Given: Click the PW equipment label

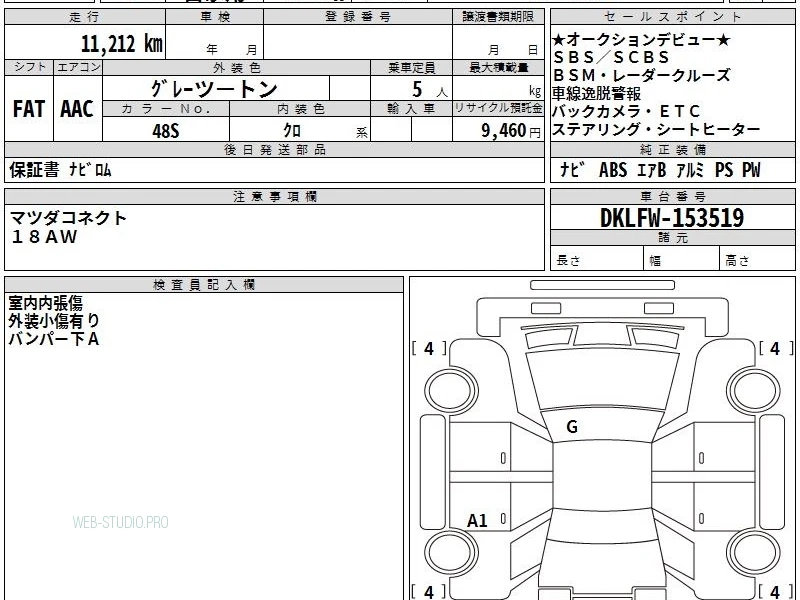Looking at the screenshot, I should coord(751,169).
